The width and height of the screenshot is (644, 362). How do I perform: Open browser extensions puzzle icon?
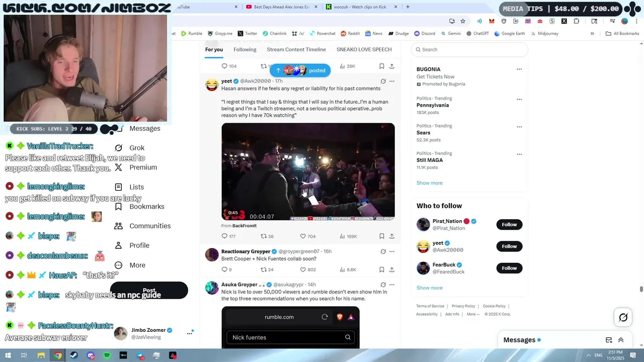(x=576, y=21)
